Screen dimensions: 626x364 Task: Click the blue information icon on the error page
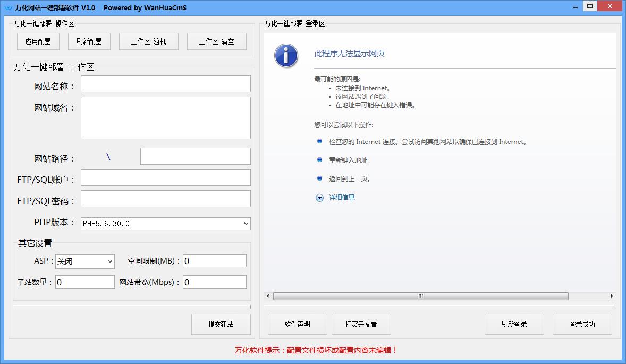pyautogui.click(x=286, y=55)
